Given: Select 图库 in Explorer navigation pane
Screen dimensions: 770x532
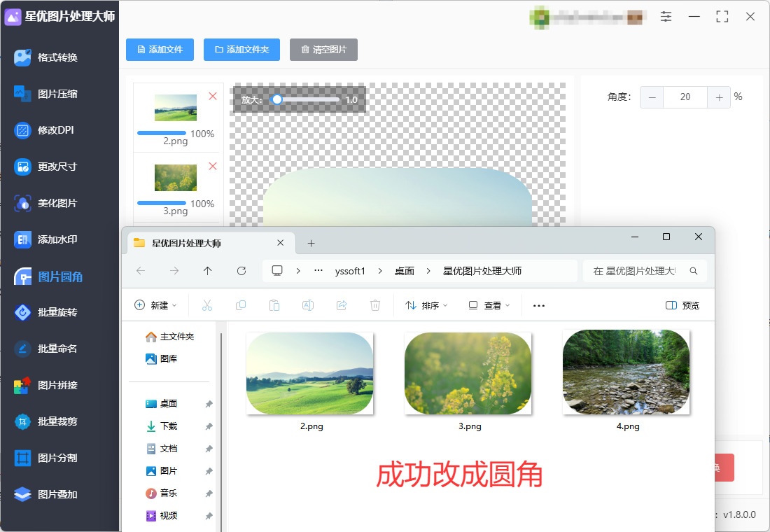Looking at the screenshot, I should 162,358.
